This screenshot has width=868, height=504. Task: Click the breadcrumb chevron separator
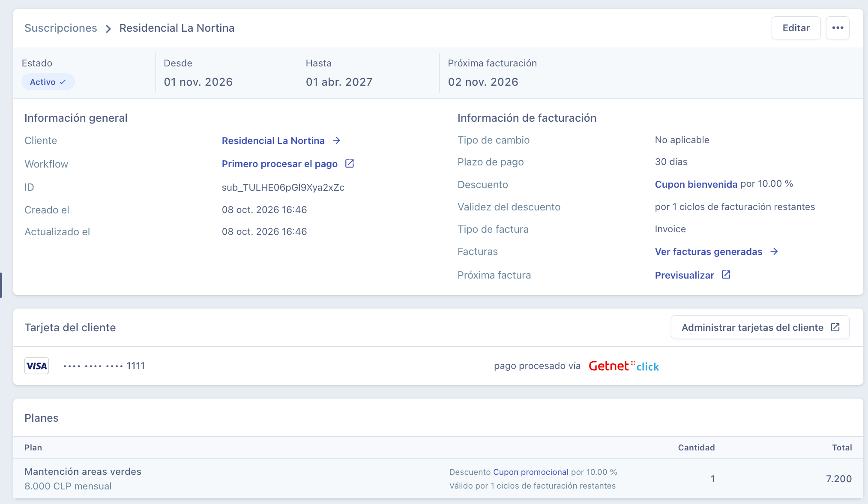[108, 29]
